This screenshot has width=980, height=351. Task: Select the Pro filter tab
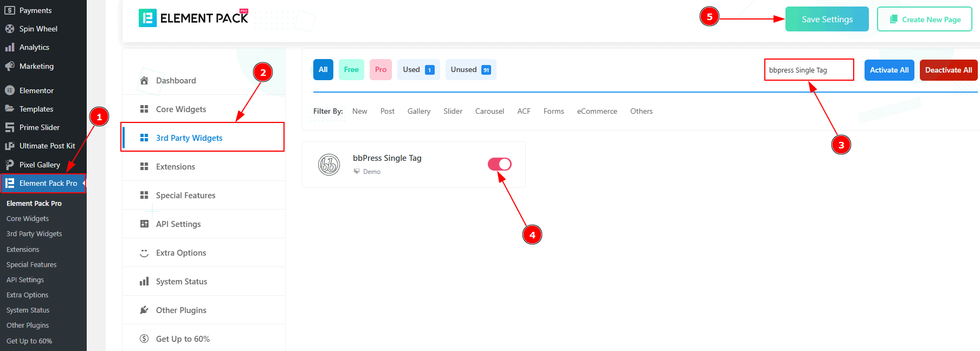click(x=381, y=70)
